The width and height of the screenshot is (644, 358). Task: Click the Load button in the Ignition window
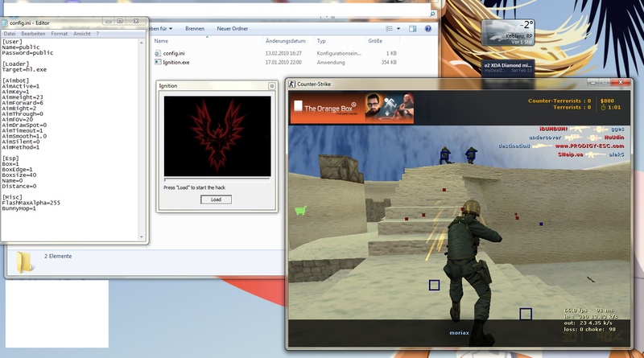pos(216,200)
